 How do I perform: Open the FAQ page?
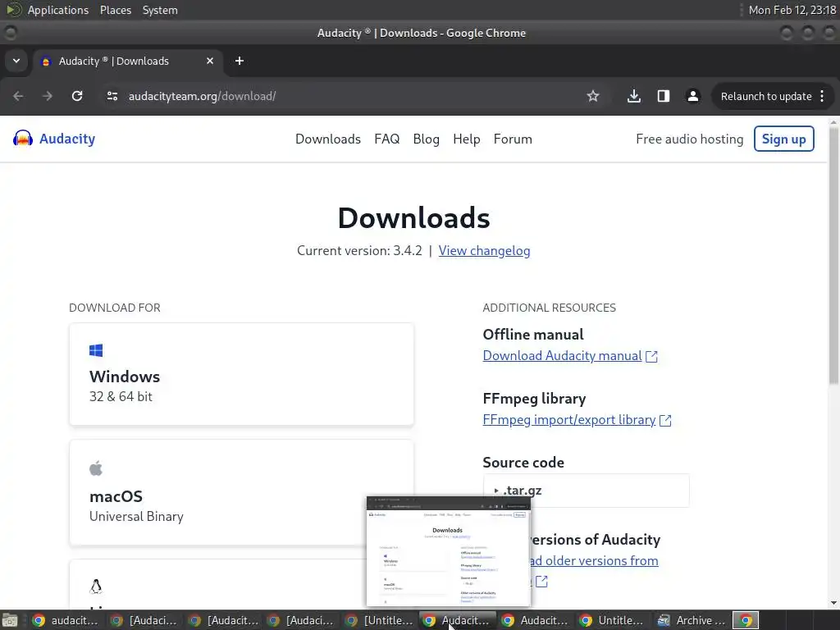pos(387,139)
